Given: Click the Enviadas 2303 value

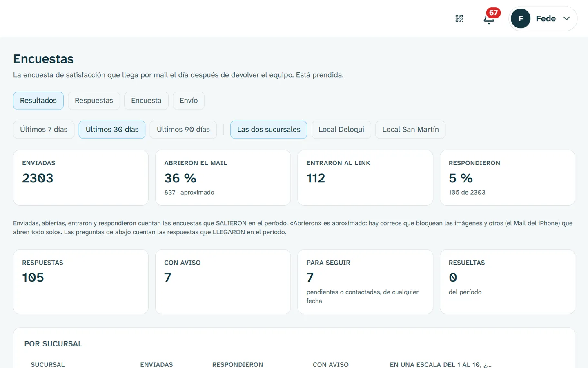Looking at the screenshot, I should [x=38, y=178].
